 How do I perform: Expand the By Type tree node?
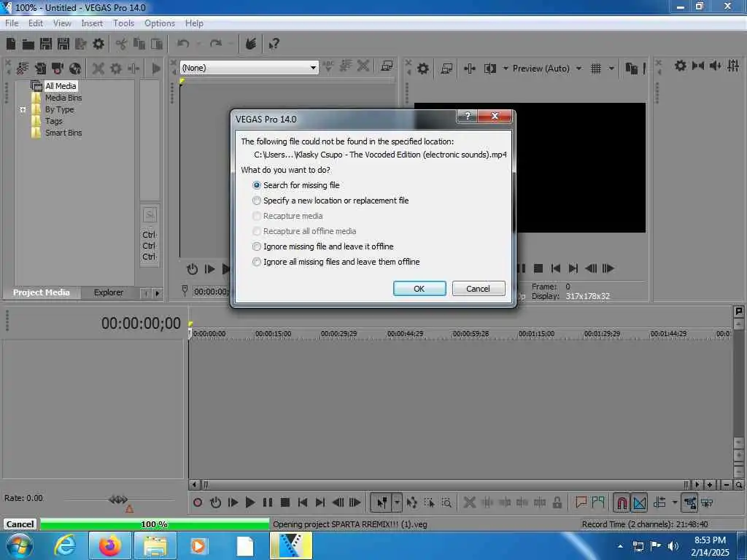point(23,109)
